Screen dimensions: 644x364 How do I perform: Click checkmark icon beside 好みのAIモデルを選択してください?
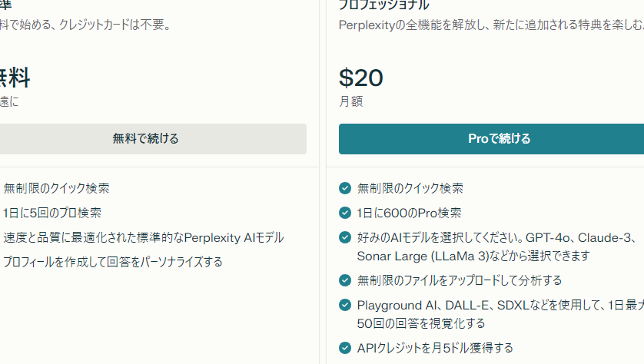pyautogui.click(x=345, y=237)
